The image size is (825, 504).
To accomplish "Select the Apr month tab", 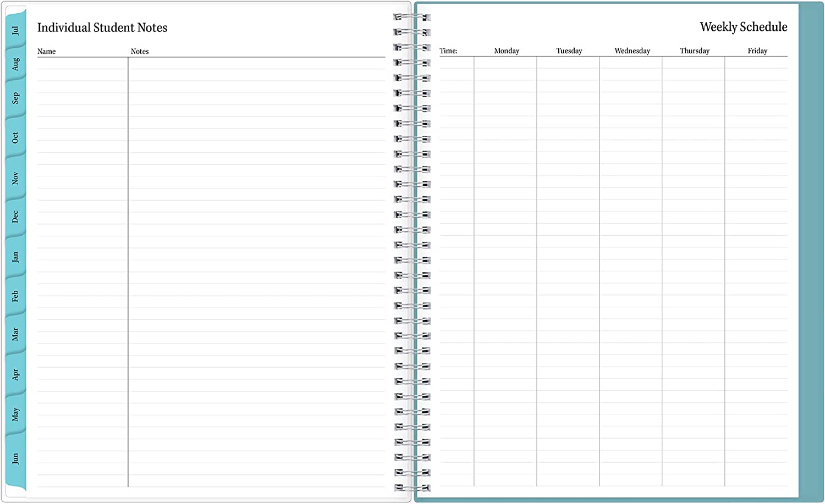I will (15, 374).
